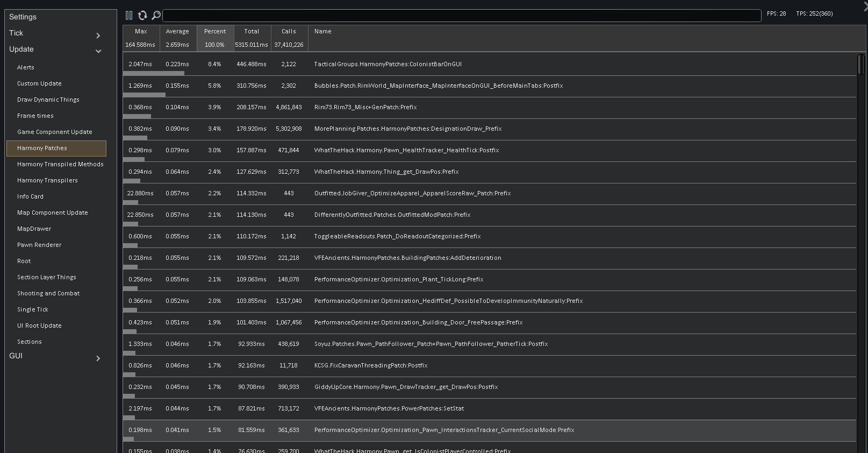The image size is (868, 453).
Task: Sort by the Average column header
Action: (x=178, y=31)
